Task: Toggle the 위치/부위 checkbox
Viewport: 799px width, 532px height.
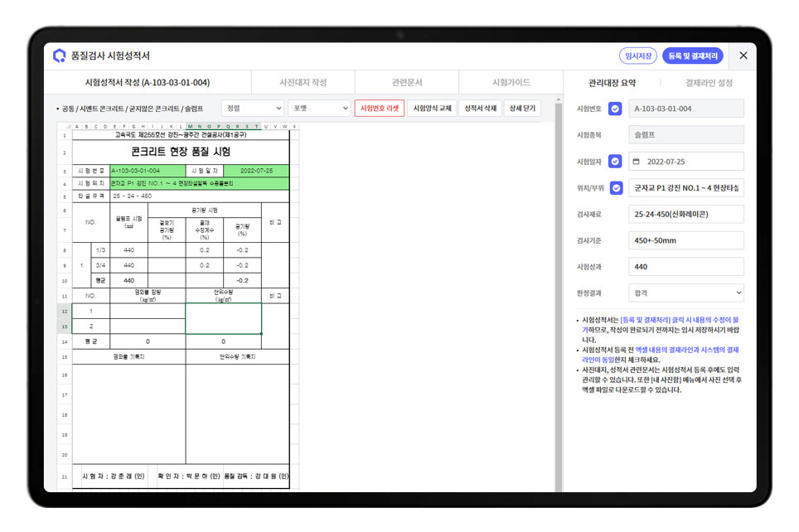Action: tap(615, 188)
